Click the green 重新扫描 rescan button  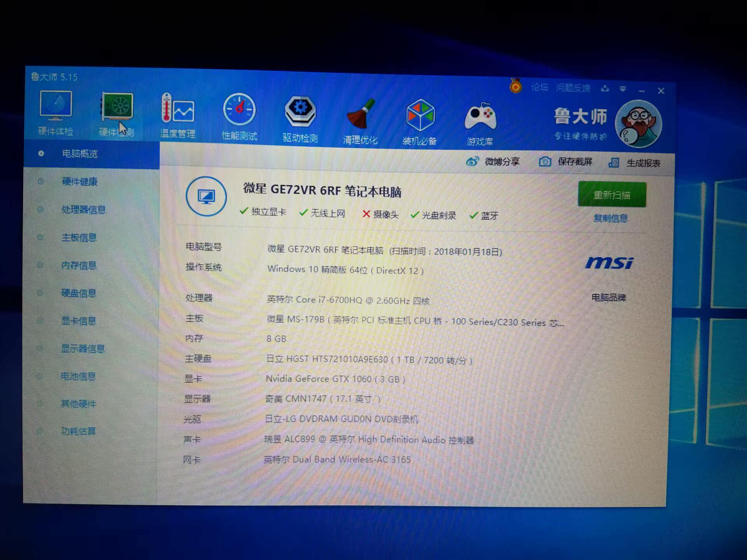click(612, 194)
